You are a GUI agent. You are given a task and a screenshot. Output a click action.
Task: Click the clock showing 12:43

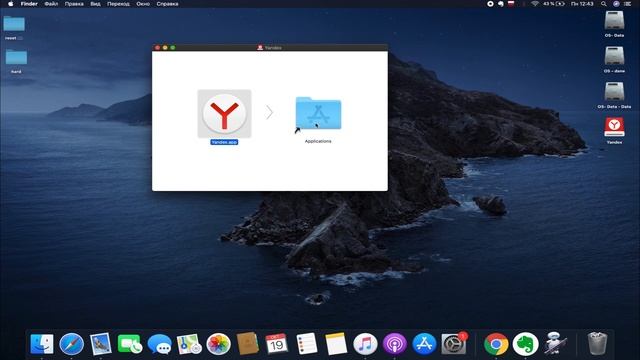click(582, 4)
